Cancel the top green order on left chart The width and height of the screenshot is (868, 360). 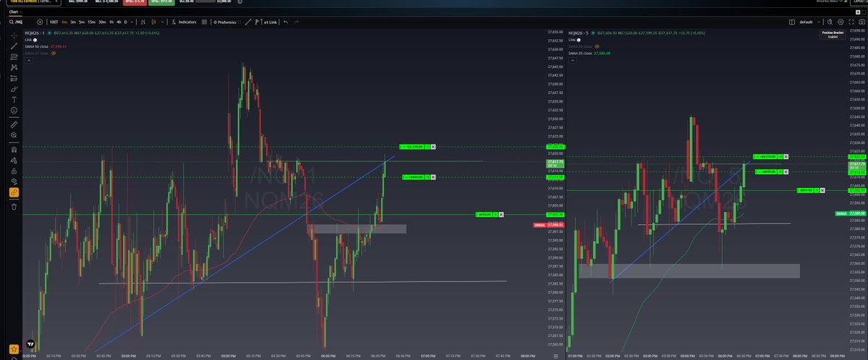[433, 147]
